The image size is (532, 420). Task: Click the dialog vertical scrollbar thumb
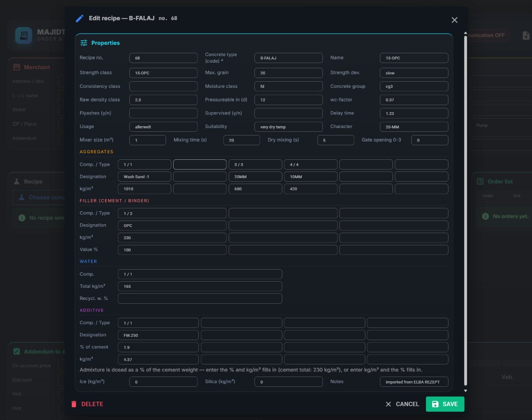click(x=466, y=211)
